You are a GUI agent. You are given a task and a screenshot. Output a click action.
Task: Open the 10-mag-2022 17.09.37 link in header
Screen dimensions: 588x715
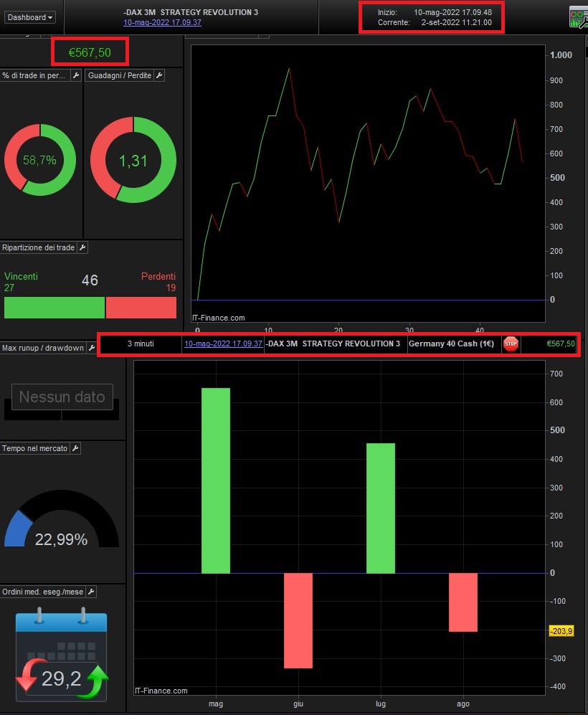[162, 22]
